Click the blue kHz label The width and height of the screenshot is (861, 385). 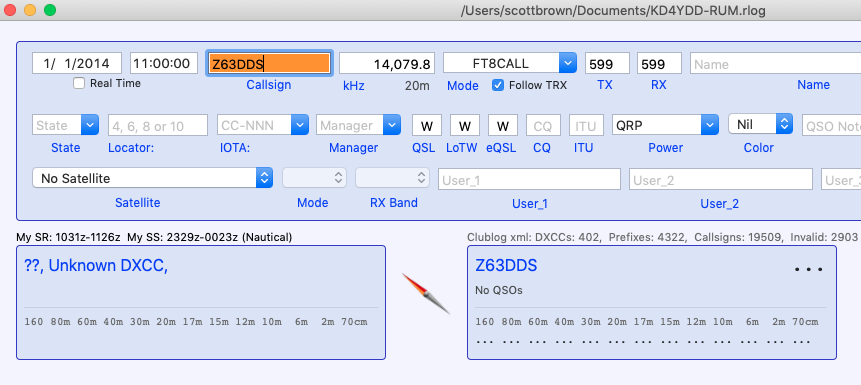354,86
